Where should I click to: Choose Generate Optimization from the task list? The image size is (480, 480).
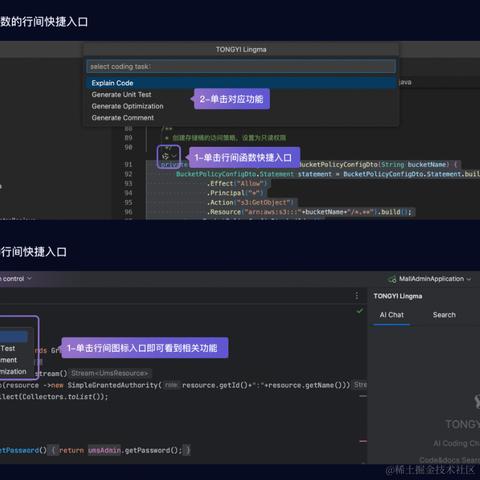pyautogui.click(x=127, y=106)
